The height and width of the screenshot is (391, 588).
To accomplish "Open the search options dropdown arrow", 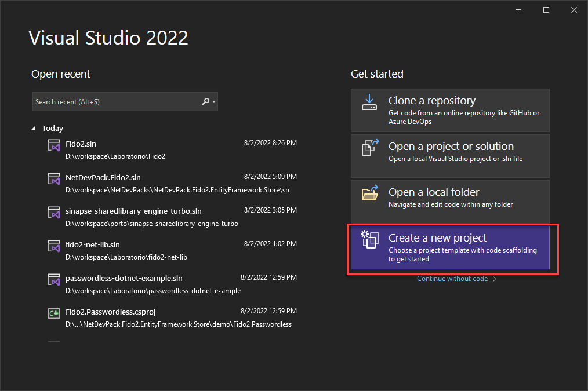I will click(214, 101).
